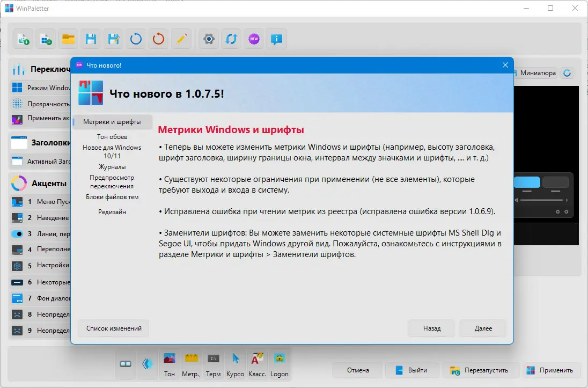
Task: Click the 'Режим Windov' row
Action: point(40,88)
